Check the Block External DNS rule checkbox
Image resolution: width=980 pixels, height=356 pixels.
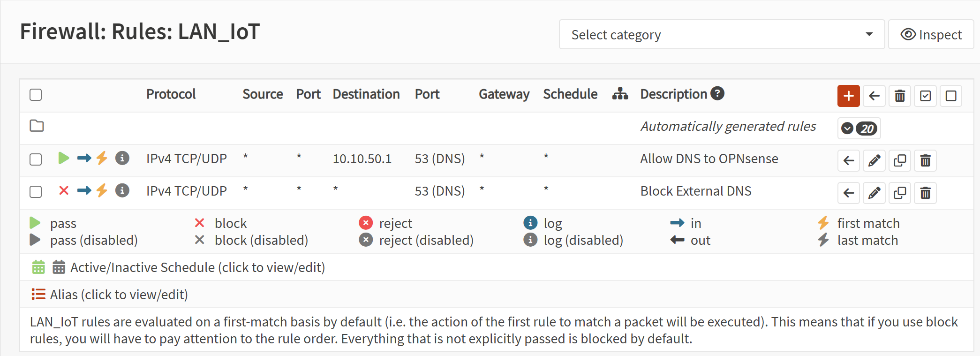pyautogui.click(x=36, y=192)
